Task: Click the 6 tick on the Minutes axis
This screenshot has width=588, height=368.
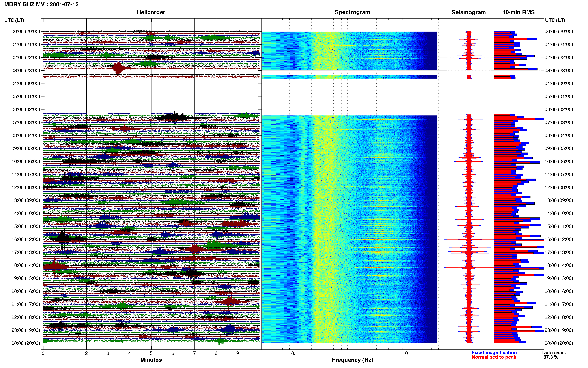Action: (x=173, y=353)
